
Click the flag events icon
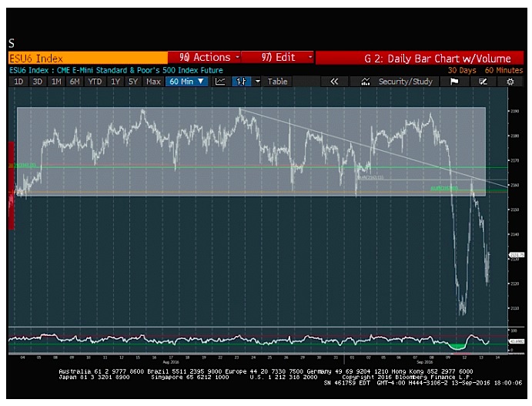tap(454, 82)
